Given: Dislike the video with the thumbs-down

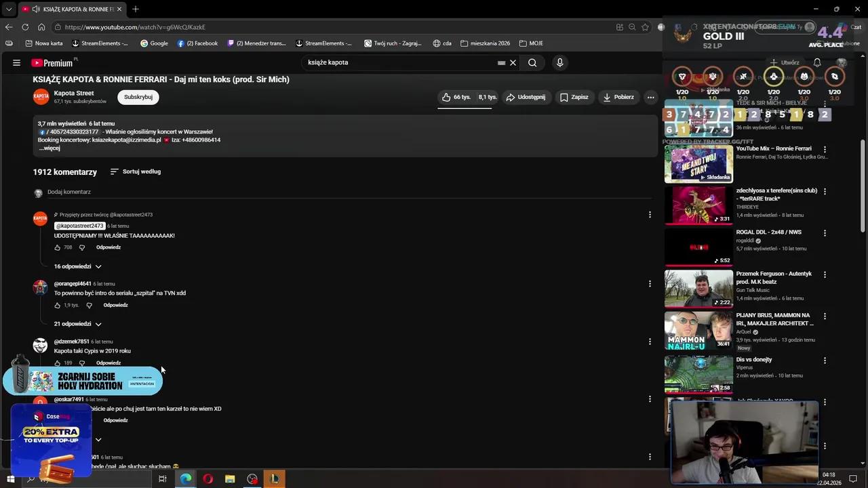Looking at the screenshot, I should [487, 97].
